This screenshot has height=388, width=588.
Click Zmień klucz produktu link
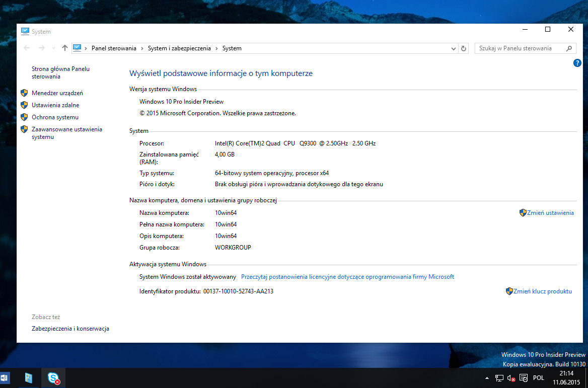tap(543, 291)
